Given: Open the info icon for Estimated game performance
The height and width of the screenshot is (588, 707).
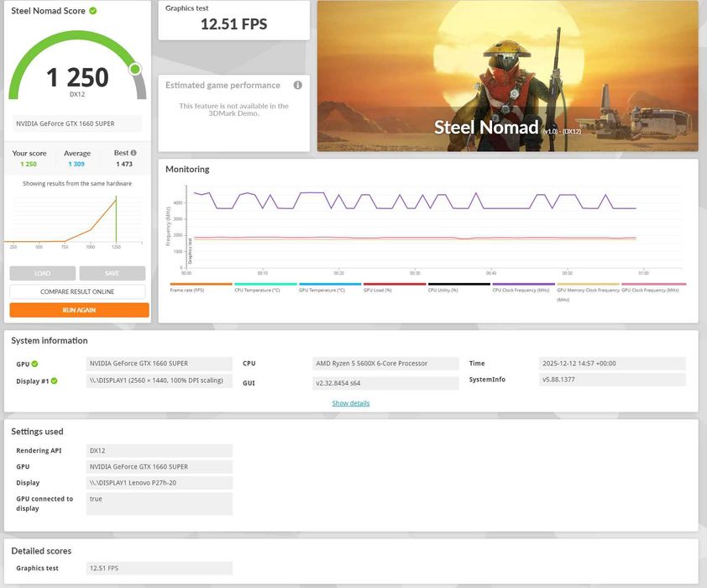Looking at the screenshot, I should [x=297, y=85].
